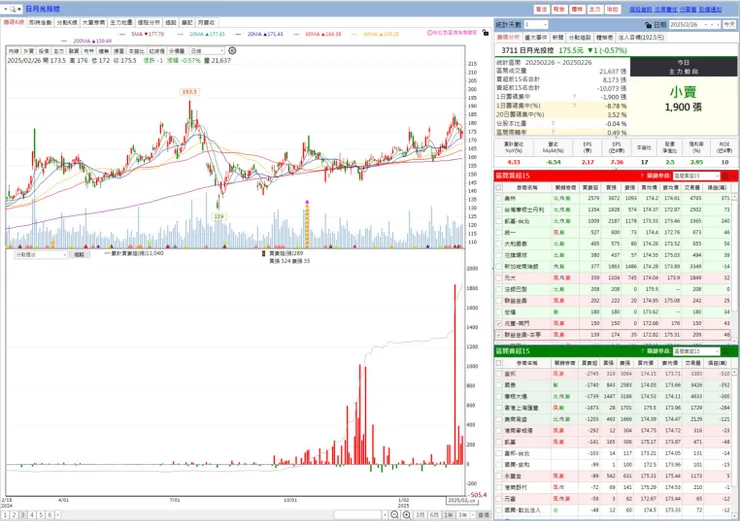Screen dimensions: 740x521
Task: Click the 月營收 tab
Action: pyautogui.click(x=206, y=22)
